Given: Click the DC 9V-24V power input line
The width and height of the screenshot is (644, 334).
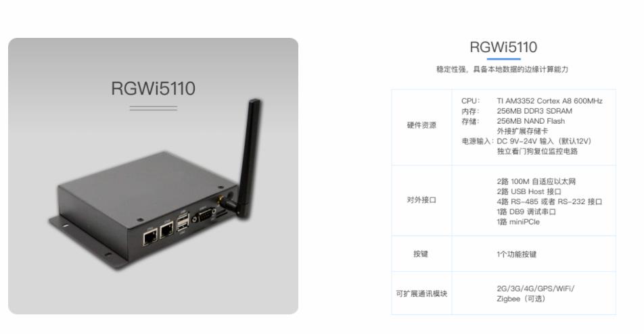Looking at the screenshot, I should (544, 141).
